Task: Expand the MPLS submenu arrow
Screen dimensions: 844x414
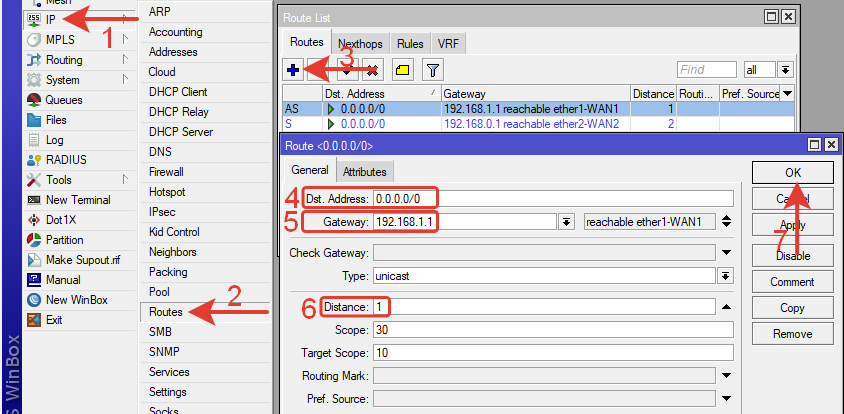Action: [x=125, y=39]
